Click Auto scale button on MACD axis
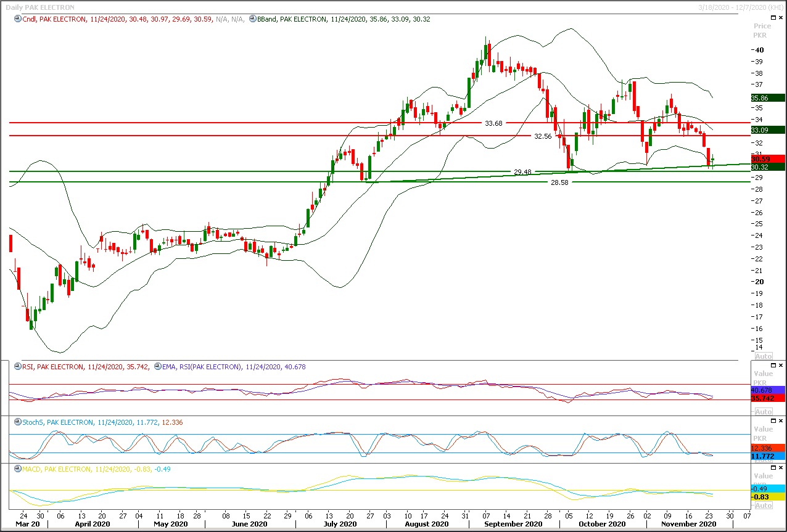Viewport: 787px width, 532px height. (764, 505)
